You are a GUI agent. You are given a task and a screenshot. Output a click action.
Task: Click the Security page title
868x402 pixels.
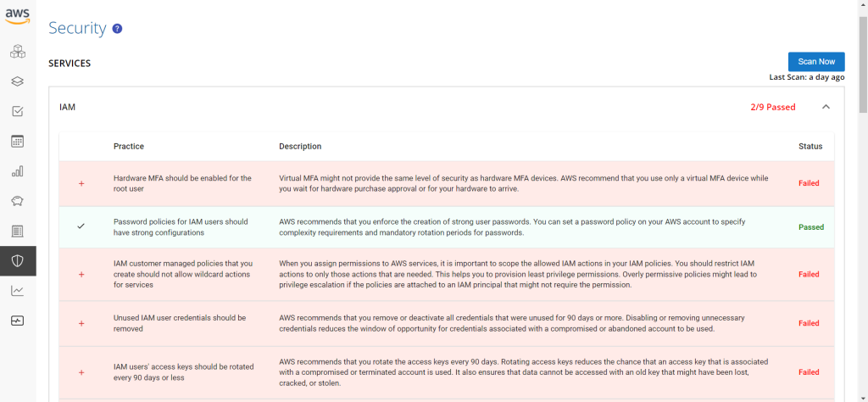coord(77,28)
